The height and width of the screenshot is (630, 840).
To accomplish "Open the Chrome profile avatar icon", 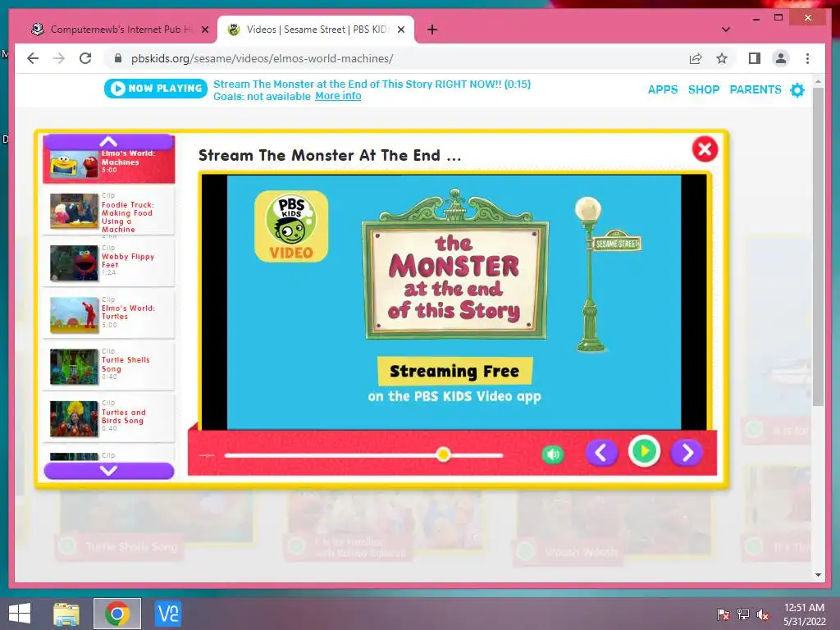I will 781,58.
